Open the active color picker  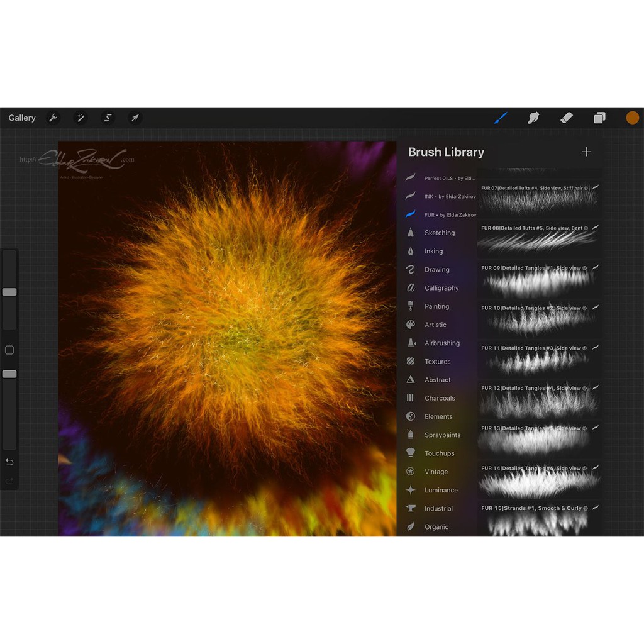[x=632, y=118]
